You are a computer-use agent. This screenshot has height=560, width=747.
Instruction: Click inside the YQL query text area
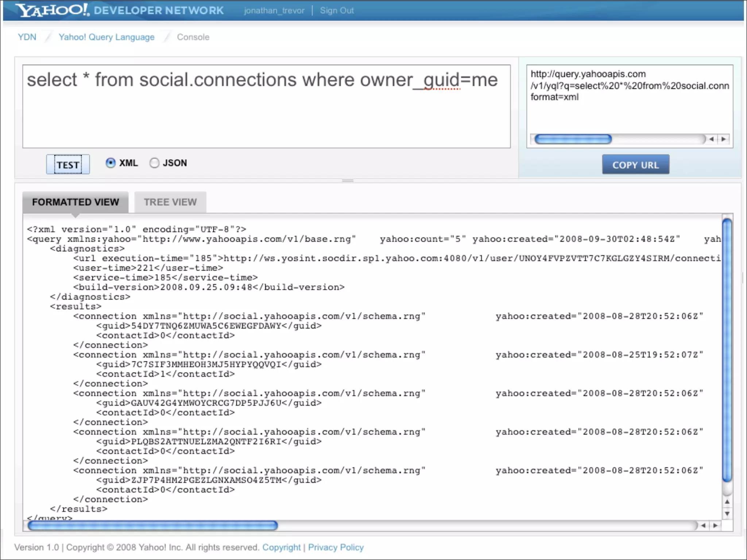(x=266, y=106)
